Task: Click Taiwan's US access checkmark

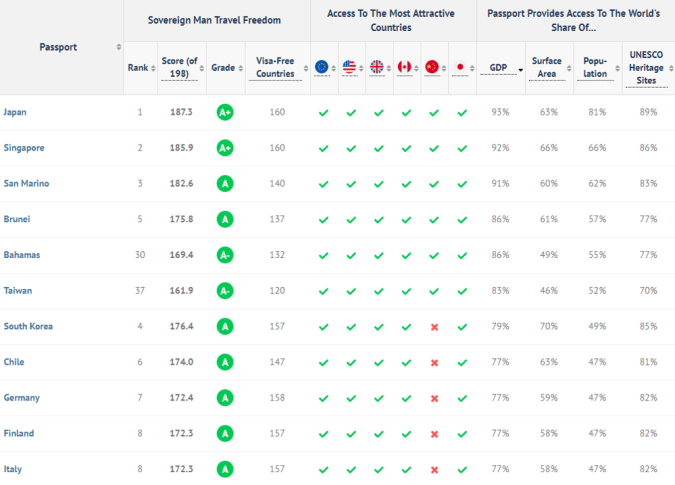Action: pyautogui.click(x=351, y=292)
